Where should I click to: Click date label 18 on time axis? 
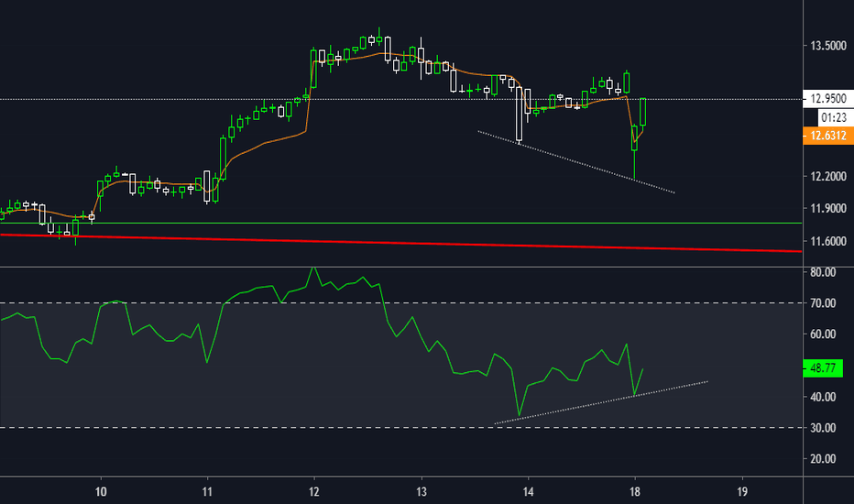[634, 492]
